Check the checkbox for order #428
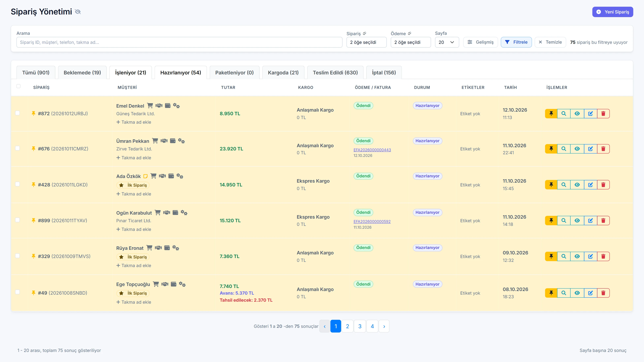Screen dimensions: 644x362 (18, 184)
